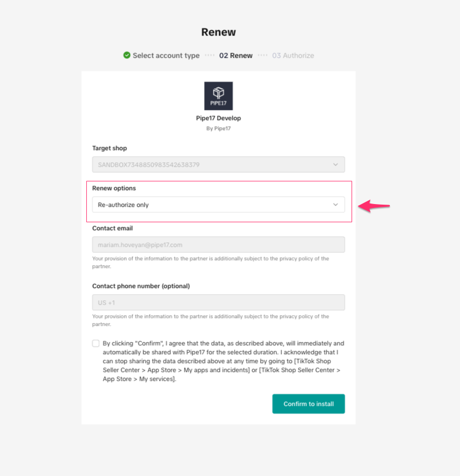Click the Target shop chevron arrow
The height and width of the screenshot is (476, 460).
(x=335, y=165)
